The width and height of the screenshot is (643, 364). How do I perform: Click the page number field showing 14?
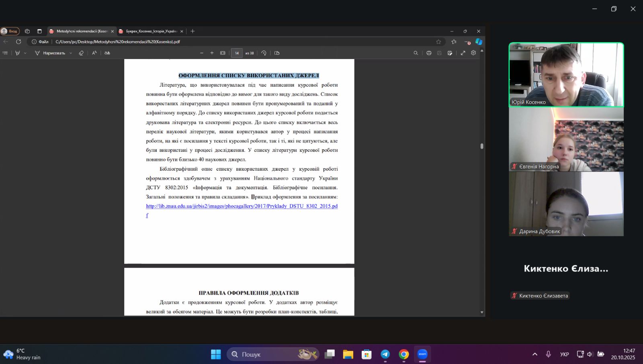point(237,53)
